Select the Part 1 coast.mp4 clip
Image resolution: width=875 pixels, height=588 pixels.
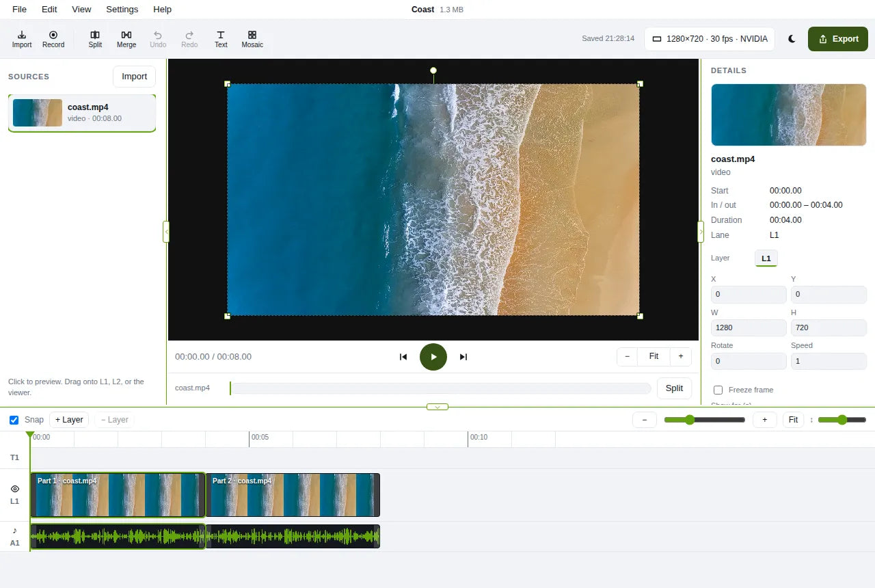coord(118,495)
